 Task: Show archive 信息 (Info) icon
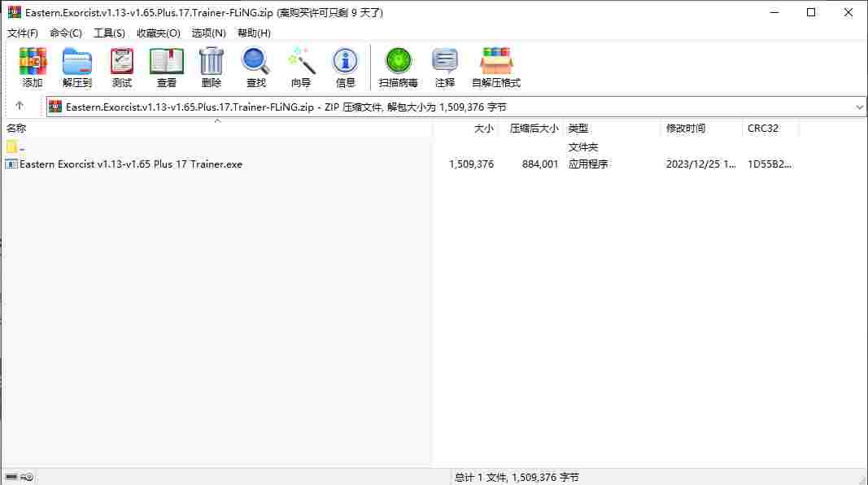[x=345, y=61]
